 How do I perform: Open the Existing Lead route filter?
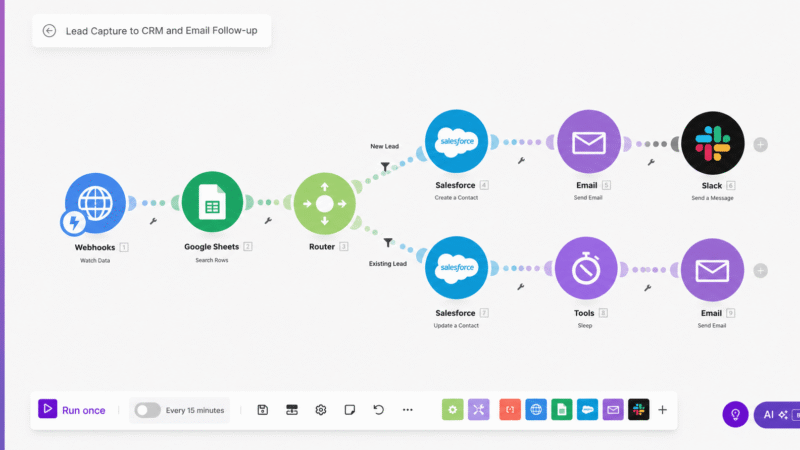[388, 242]
